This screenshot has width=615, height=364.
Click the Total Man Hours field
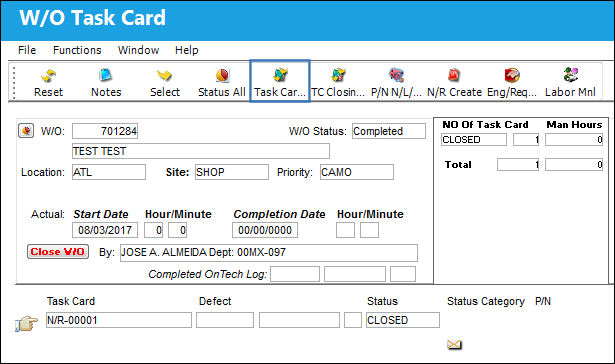click(574, 164)
